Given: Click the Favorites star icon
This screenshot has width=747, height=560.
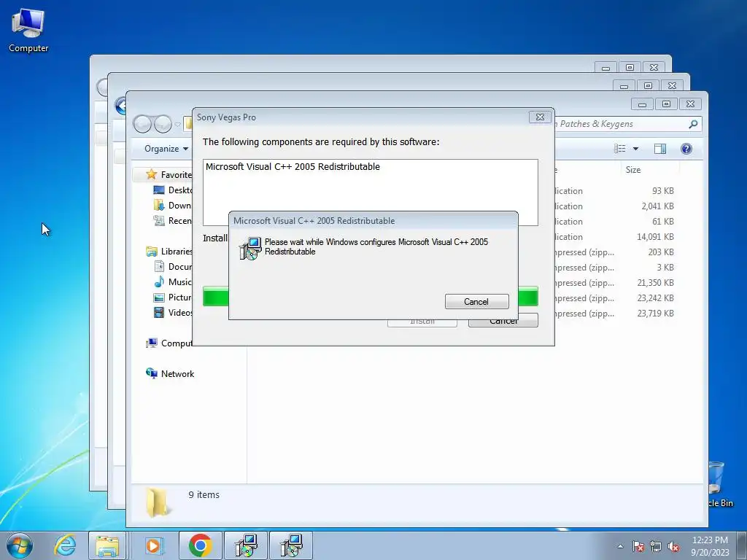Looking at the screenshot, I should [x=152, y=174].
